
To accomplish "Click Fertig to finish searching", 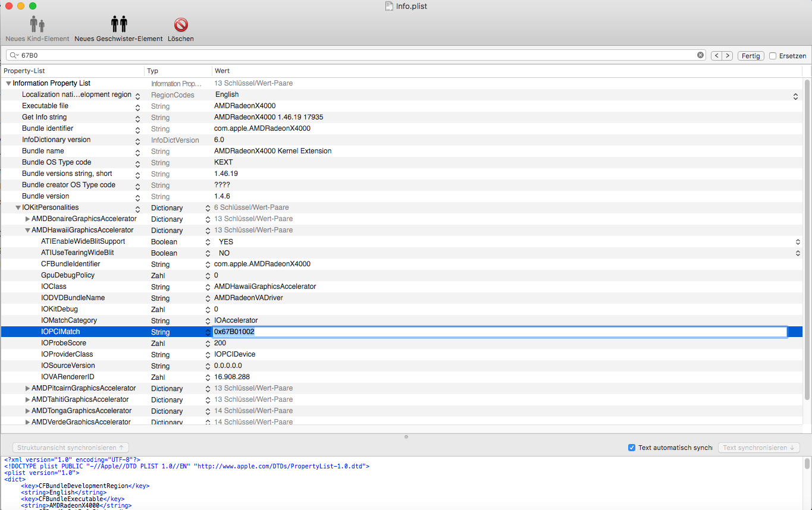I will coord(751,56).
